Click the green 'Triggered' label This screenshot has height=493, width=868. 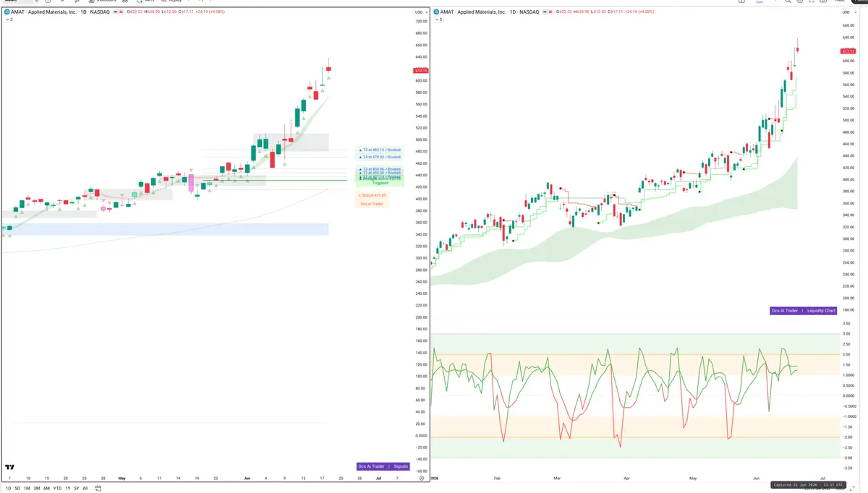[380, 183]
